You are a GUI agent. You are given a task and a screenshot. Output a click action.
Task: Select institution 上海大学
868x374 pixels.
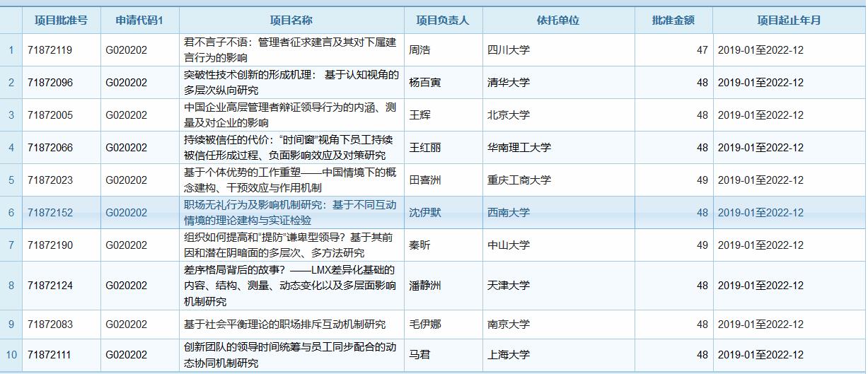pos(509,355)
